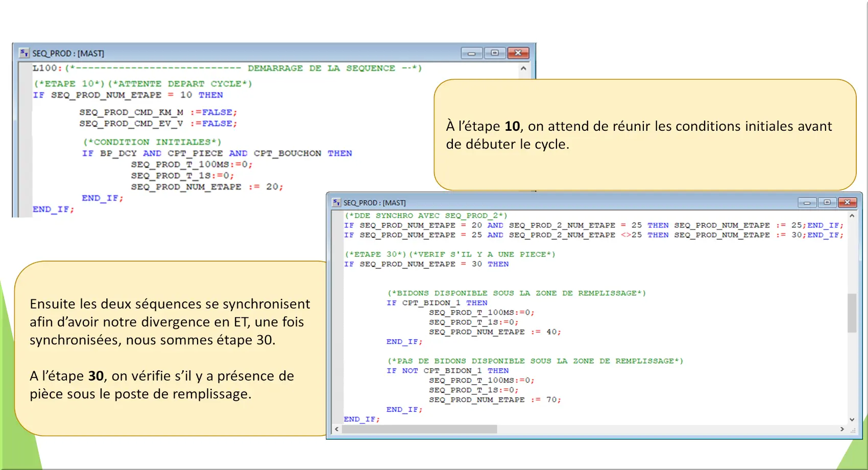This screenshot has height=470, width=868.
Task: Click scroll-up arrow in the upper code window
Action: coord(523,68)
